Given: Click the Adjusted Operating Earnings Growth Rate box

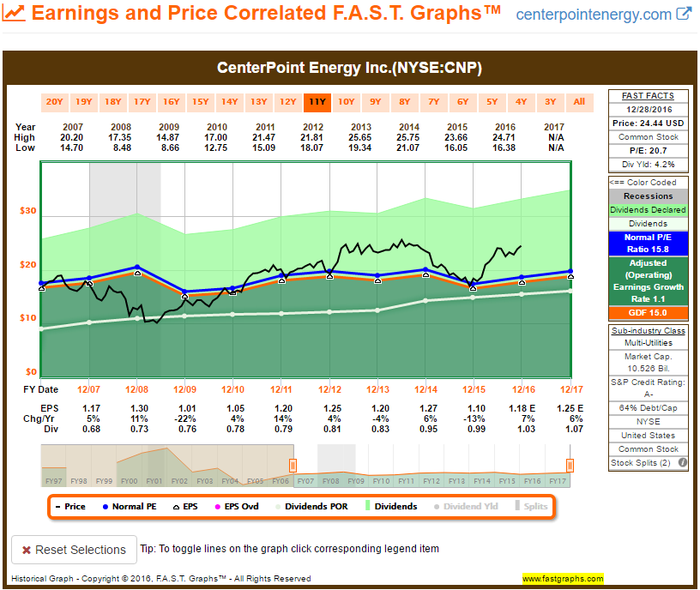Looking at the screenshot, I should pyautogui.click(x=649, y=280).
